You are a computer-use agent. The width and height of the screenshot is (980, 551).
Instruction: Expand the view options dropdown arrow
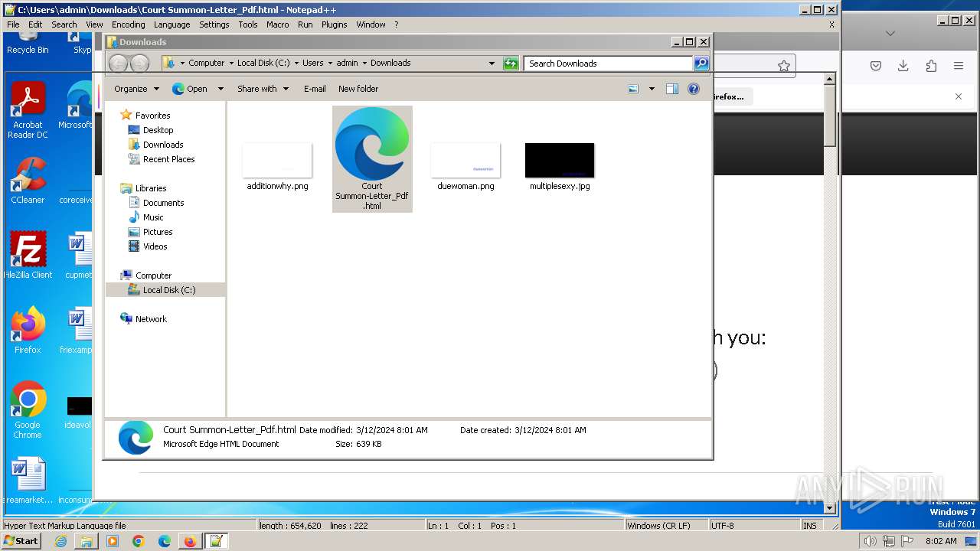[652, 89]
